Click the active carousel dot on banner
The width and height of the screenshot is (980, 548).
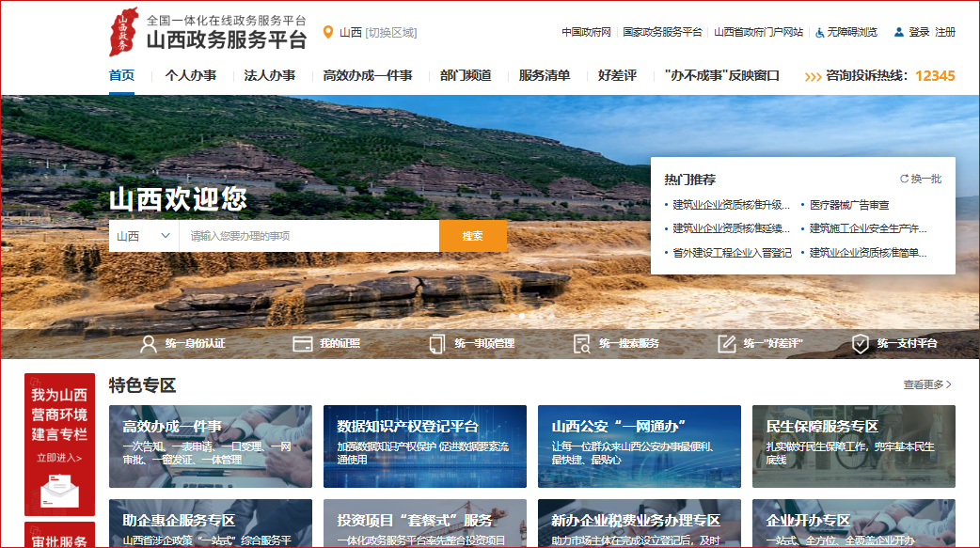pos(522,316)
